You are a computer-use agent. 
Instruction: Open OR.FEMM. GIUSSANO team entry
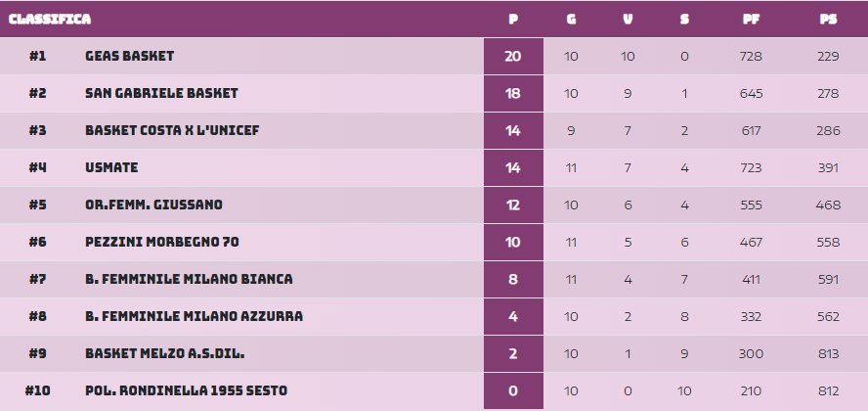click(x=153, y=205)
